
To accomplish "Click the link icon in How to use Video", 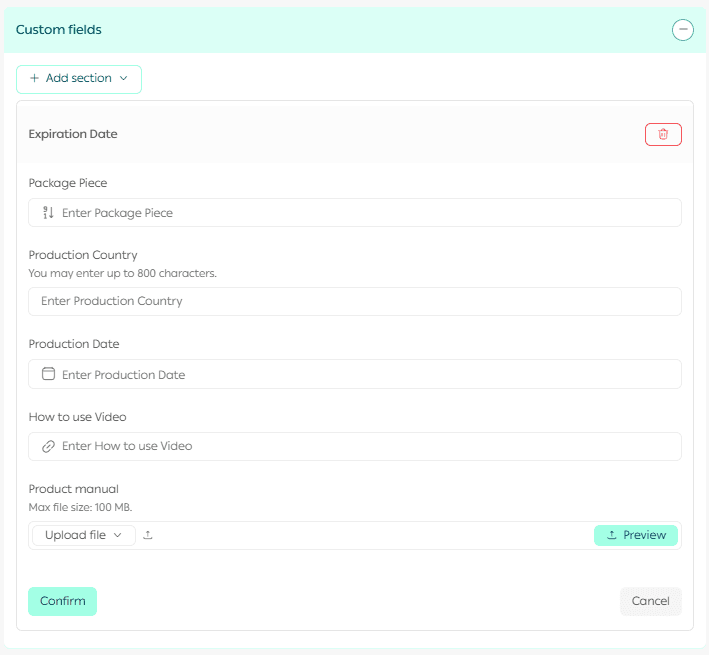I will [48, 446].
